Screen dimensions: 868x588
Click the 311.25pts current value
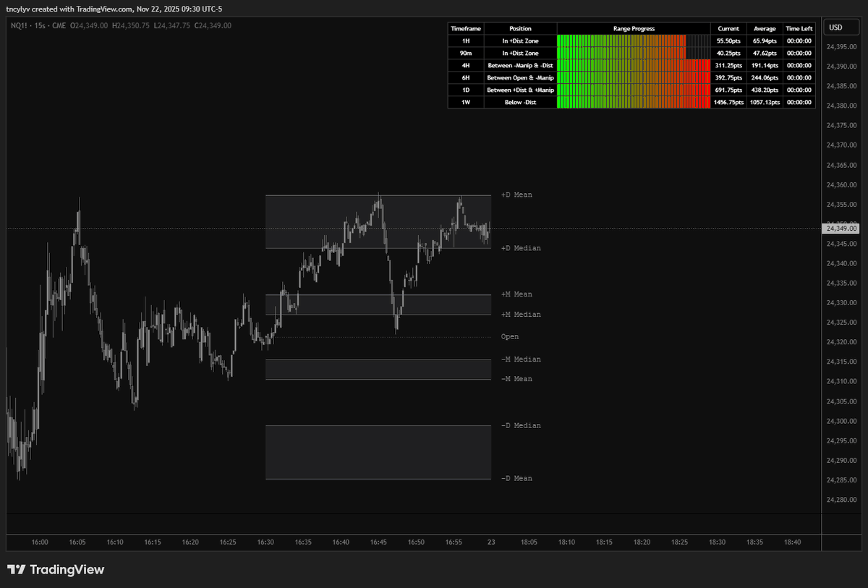(x=728, y=66)
